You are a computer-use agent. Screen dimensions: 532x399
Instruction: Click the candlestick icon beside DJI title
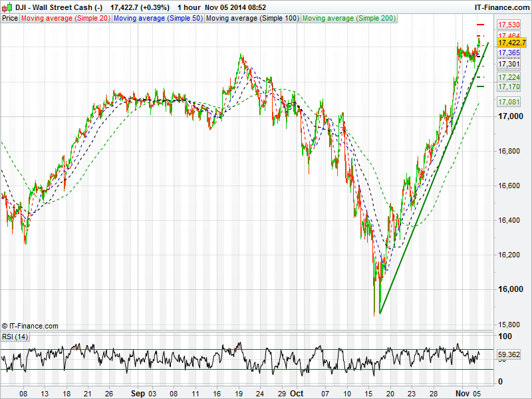pos(7,7)
